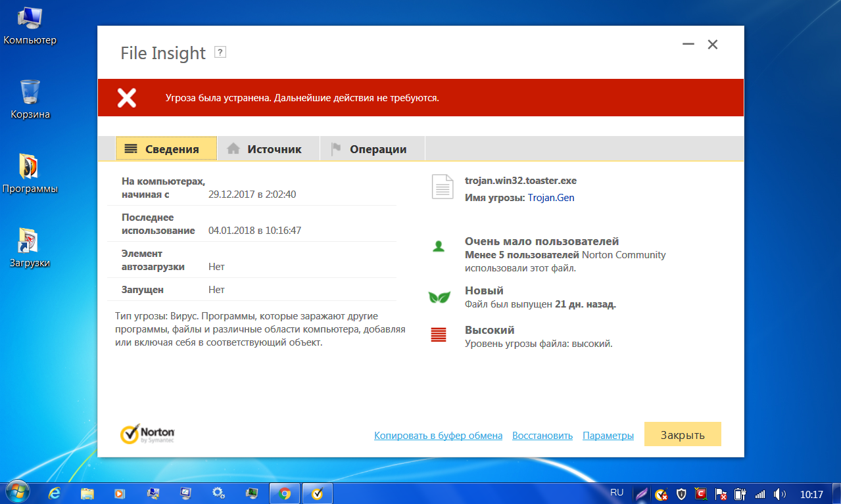Click the Запущен row label
This screenshot has width=841, height=504.
coord(143,289)
